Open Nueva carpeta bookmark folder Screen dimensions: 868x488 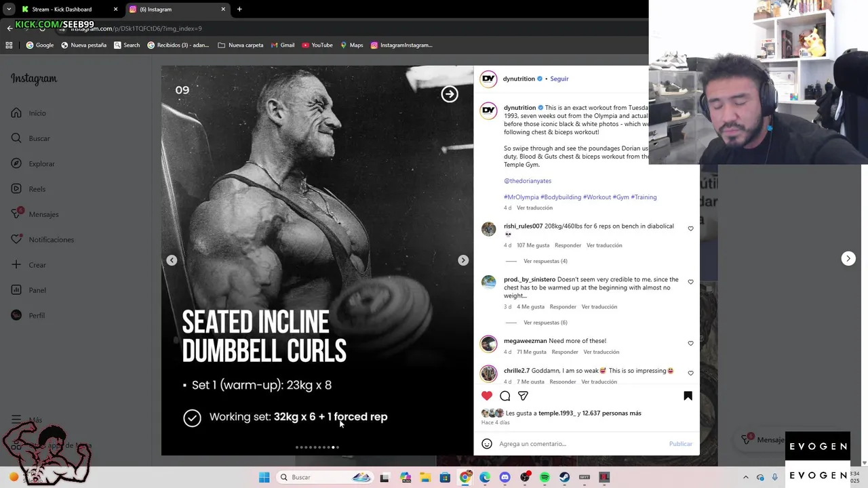pyautogui.click(x=241, y=45)
